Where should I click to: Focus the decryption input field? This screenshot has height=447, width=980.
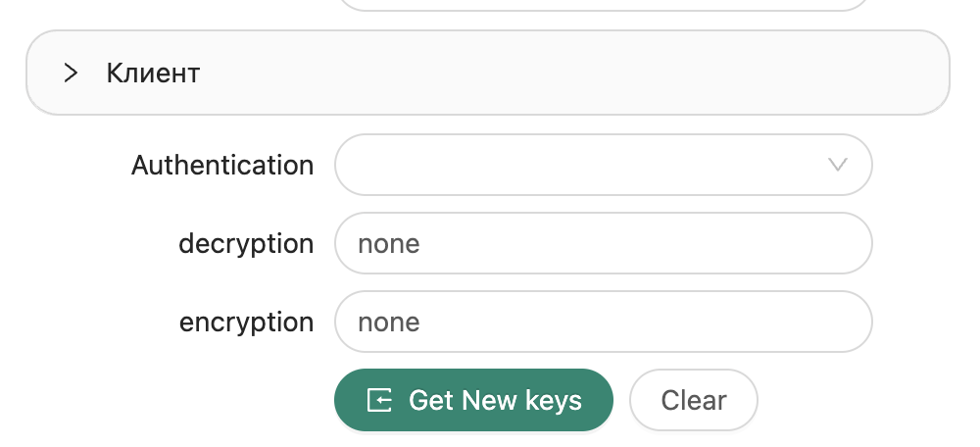603,243
